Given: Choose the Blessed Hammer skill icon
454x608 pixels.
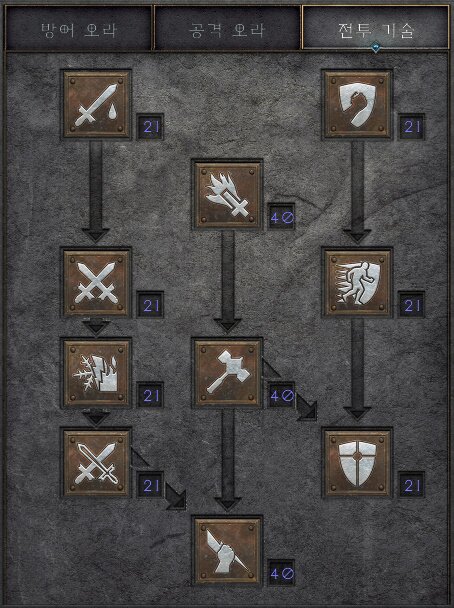Looking at the screenshot, I should click(x=227, y=373).
